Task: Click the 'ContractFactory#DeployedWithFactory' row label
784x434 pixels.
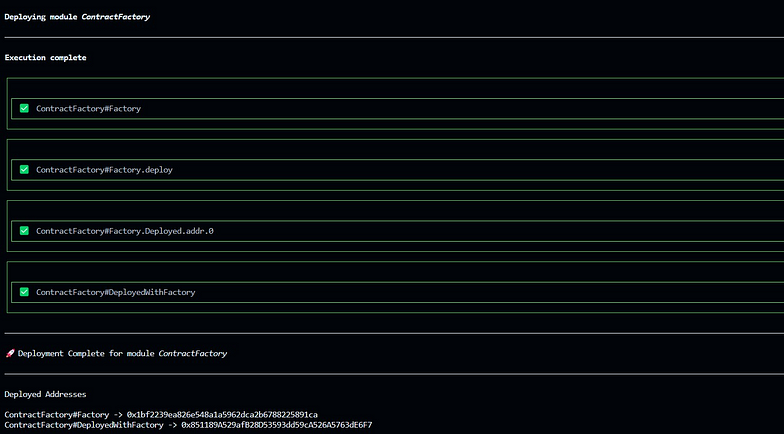Action: [116, 292]
